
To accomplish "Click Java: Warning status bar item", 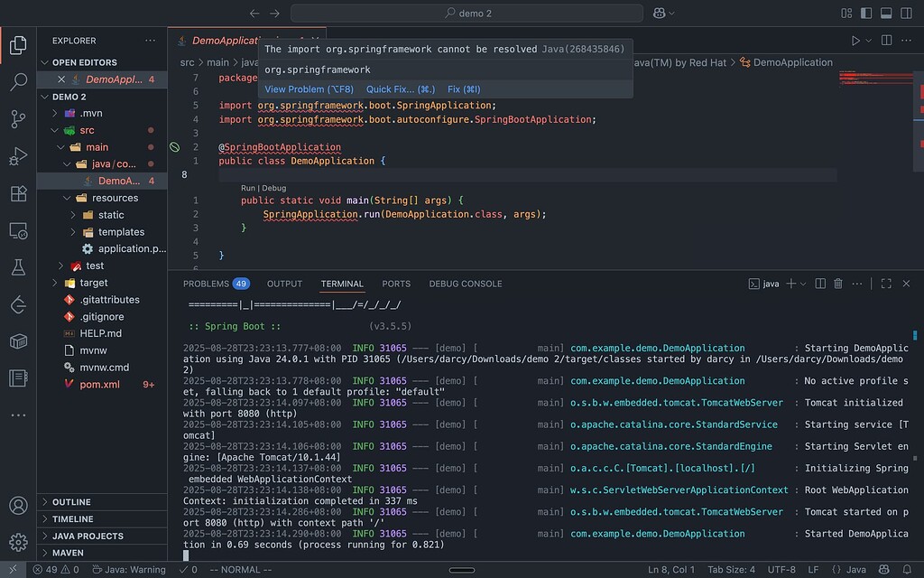I will pos(128,569).
